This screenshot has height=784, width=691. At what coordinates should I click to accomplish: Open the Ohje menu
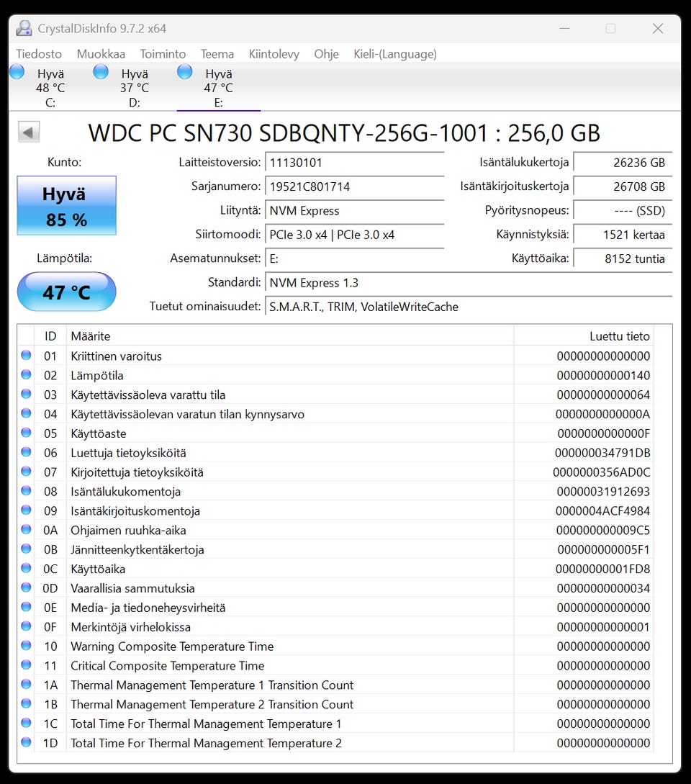pos(326,54)
